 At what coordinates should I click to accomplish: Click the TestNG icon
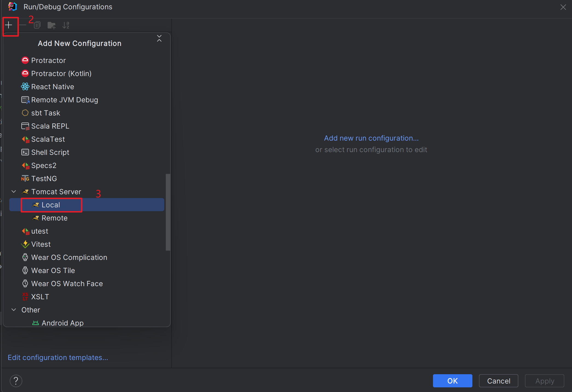(x=25, y=179)
